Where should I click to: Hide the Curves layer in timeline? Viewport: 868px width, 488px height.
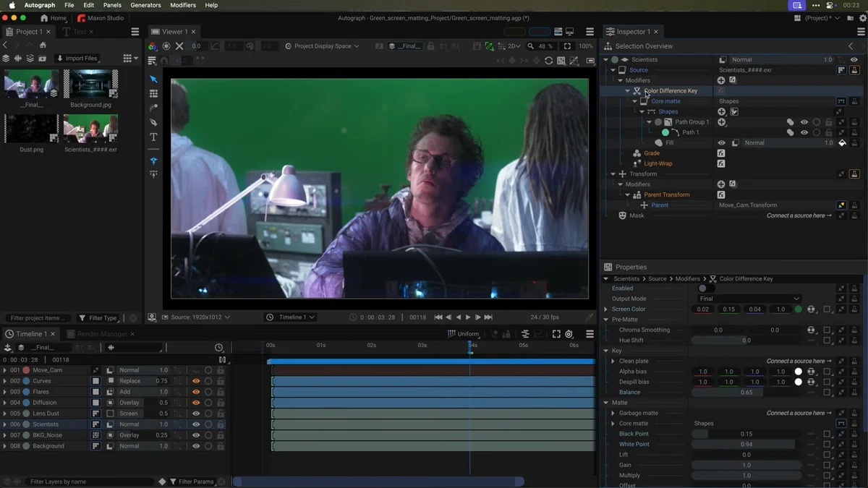coord(196,381)
